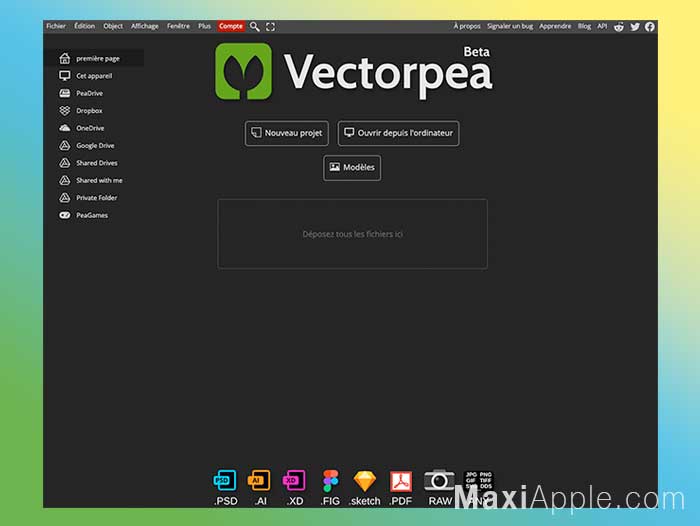This screenshot has height=526, width=700.
Task: Select Private Folder label
Action: tap(96, 198)
